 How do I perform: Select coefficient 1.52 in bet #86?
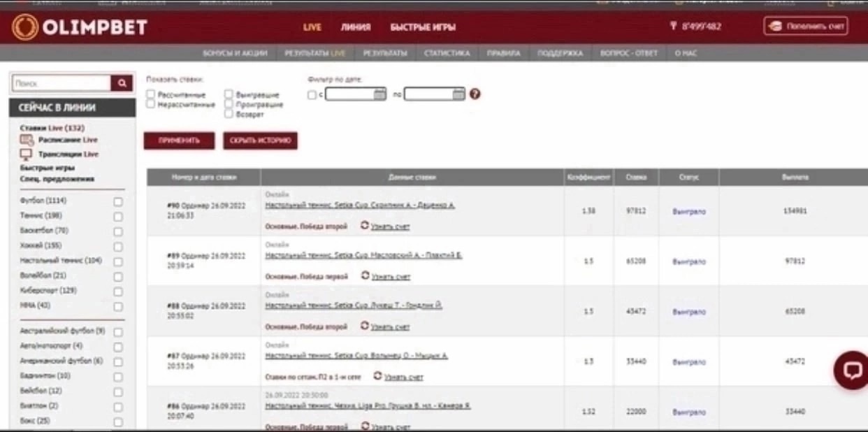tap(588, 412)
